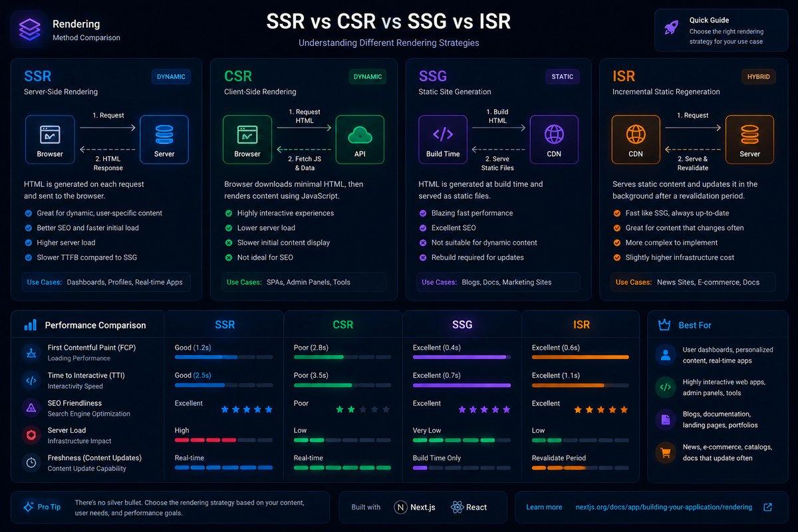
Task: Click the check beside 'Blazing fast performance'
Action: point(423,213)
